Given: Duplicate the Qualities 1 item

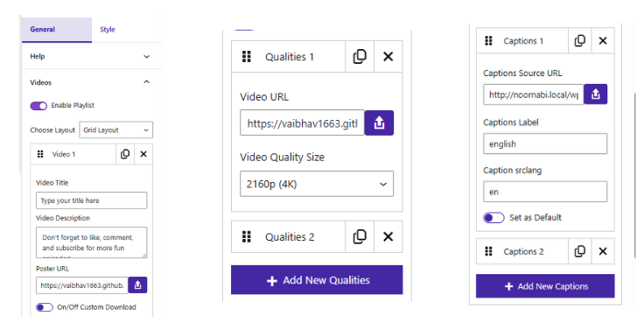Looking at the screenshot, I should (x=360, y=56).
